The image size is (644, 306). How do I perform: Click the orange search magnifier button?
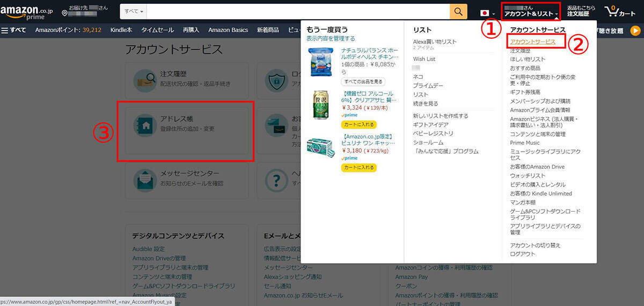coord(458,12)
